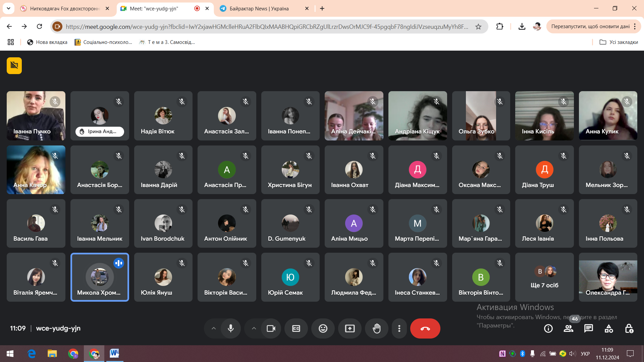Screen dimensions: 644x362
Task: Raise hand using the hand icon
Action: click(376, 328)
